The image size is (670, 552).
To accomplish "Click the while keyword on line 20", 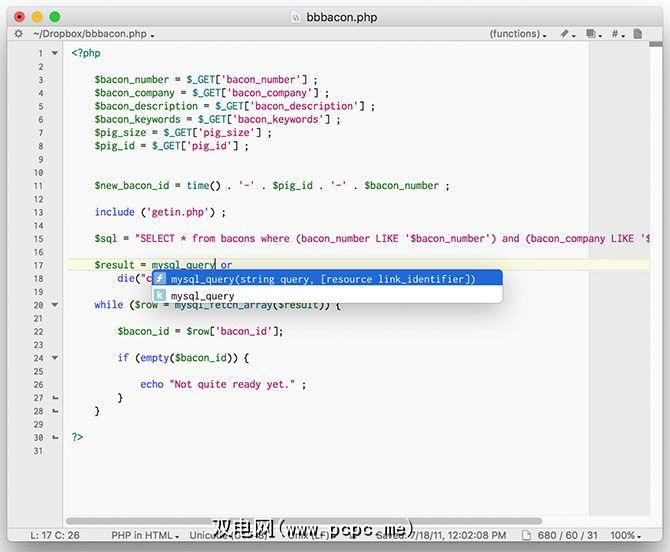I will coord(109,305).
